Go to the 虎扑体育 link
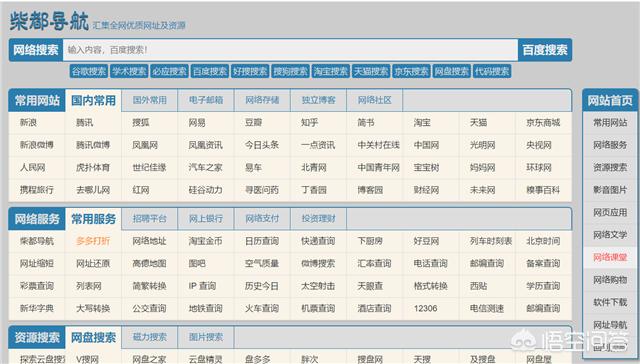 93,167
